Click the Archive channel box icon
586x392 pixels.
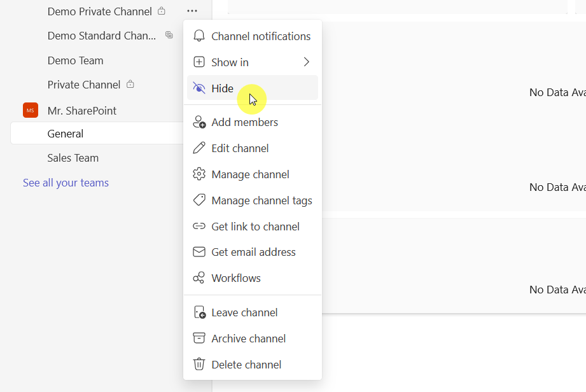pos(199,338)
